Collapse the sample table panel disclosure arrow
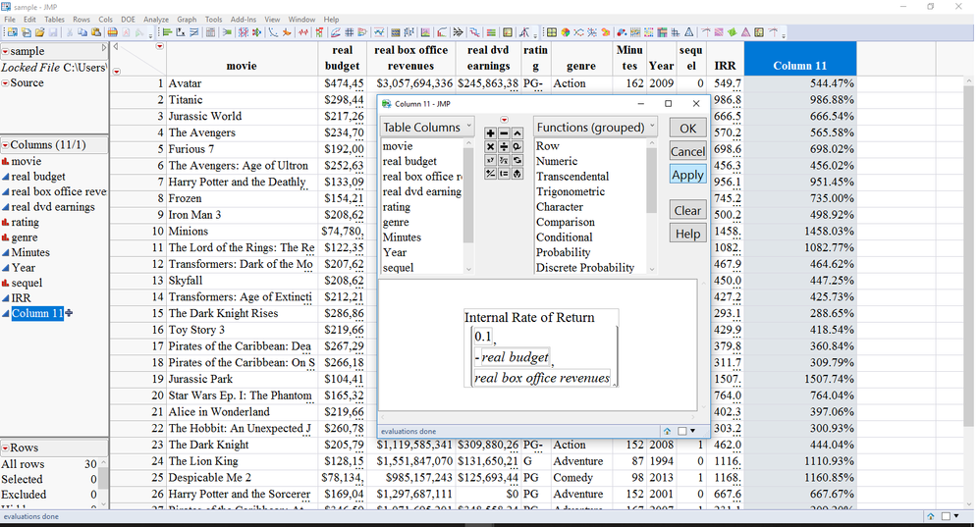This screenshot has height=527, width=980. coord(104,48)
